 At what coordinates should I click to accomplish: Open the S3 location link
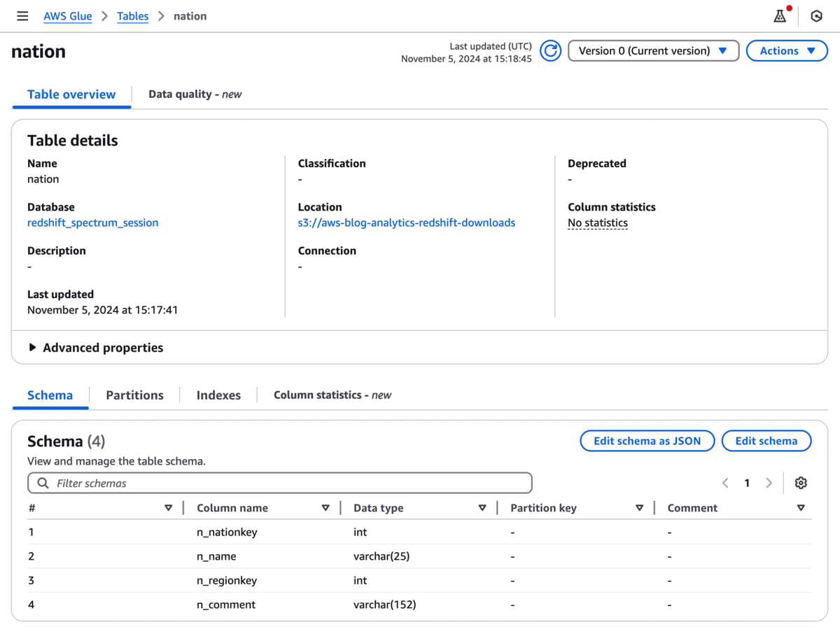click(x=407, y=223)
